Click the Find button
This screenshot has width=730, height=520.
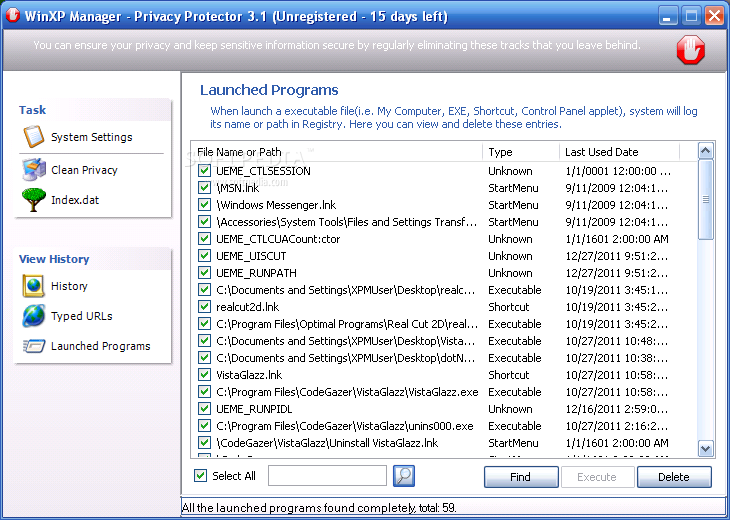point(521,477)
